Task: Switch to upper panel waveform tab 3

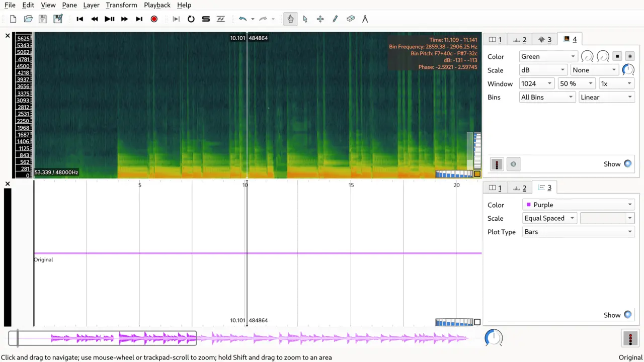Action: (544, 39)
